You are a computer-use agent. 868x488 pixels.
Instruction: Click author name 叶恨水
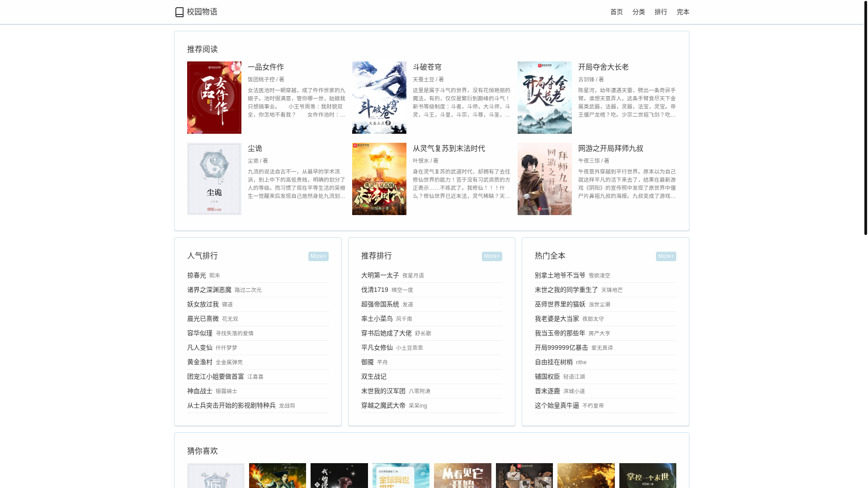[421, 161]
